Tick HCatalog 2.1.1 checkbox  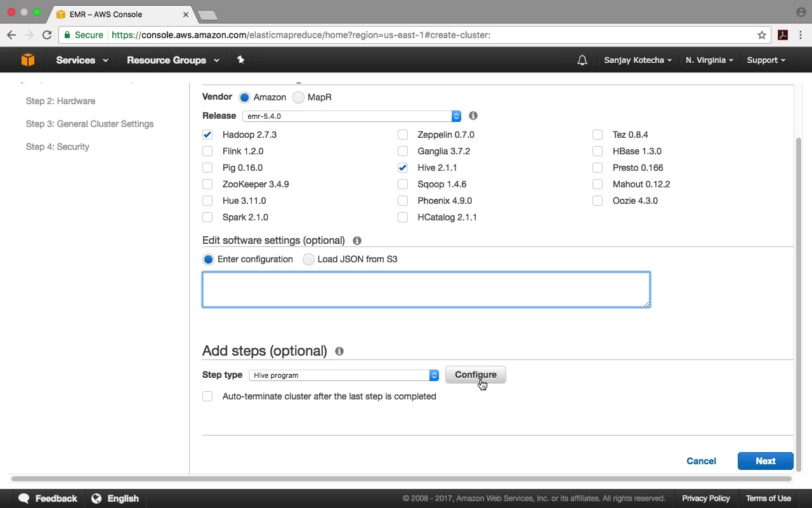pos(403,217)
